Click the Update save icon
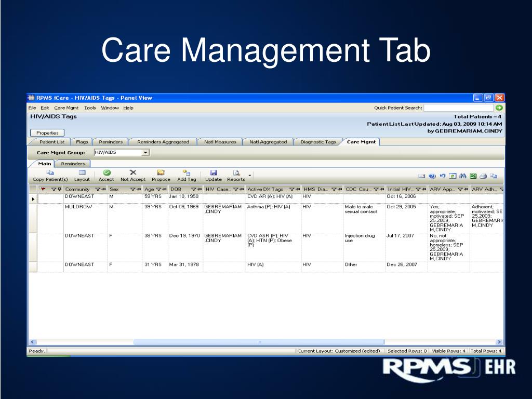 (x=214, y=172)
